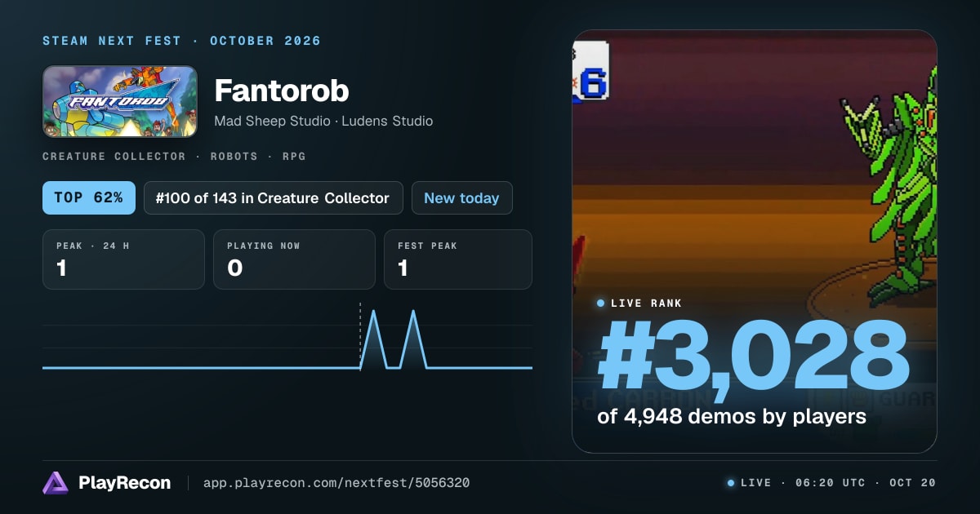Open the app.playrecon.com/nextfest/5056320 link
This screenshot has height=514, width=980.
(336, 483)
